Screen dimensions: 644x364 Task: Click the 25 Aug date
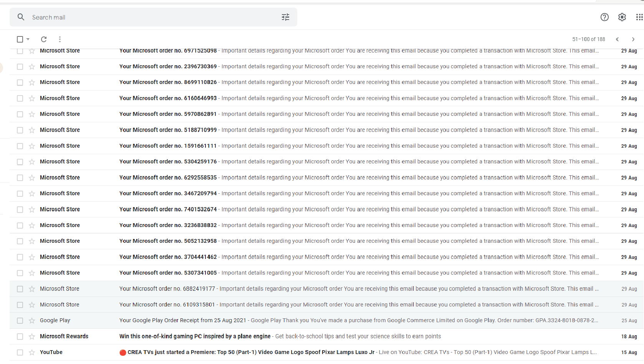click(629, 321)
